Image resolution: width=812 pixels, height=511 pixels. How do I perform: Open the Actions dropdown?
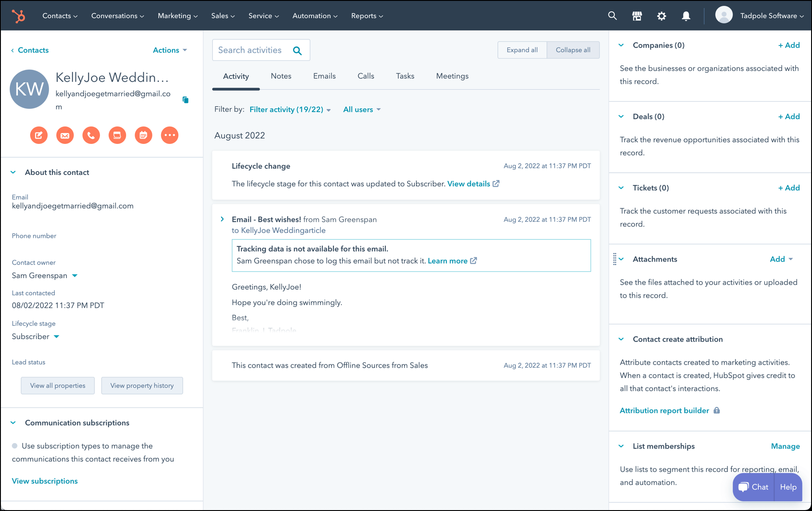point(170,50)
